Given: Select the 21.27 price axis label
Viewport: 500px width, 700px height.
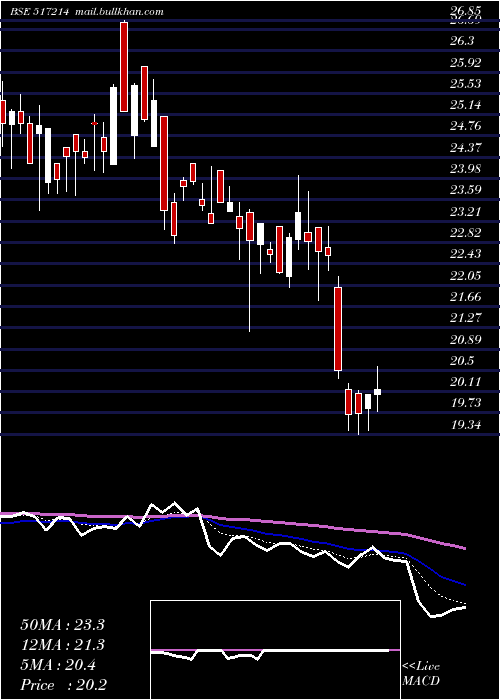Looking at the screenshot, I should click(465, 317).
